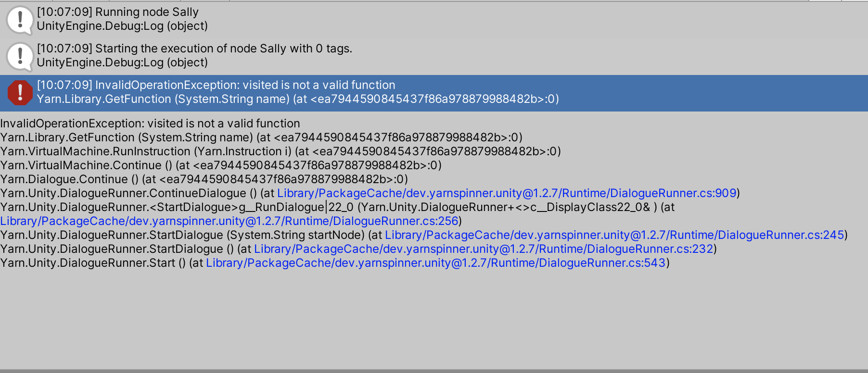868x373 pixels.
Task: Click the horizontal scrollbar at the bottom
Action: coord(433,370)
